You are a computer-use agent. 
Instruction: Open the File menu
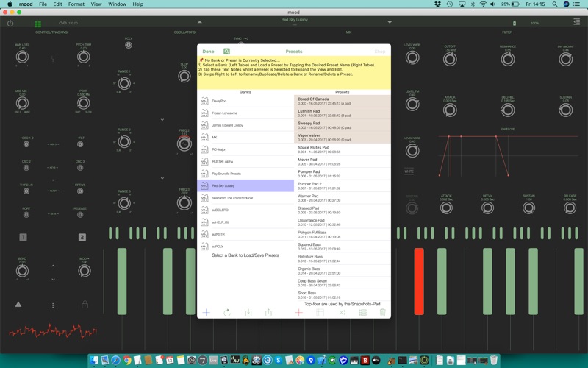tap(43, 4)
